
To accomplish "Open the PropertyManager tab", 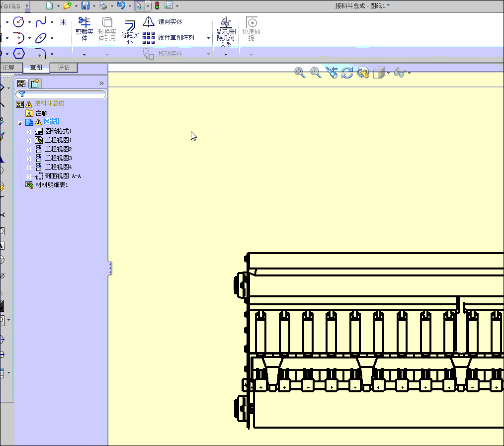I will [x=35, y=84].
